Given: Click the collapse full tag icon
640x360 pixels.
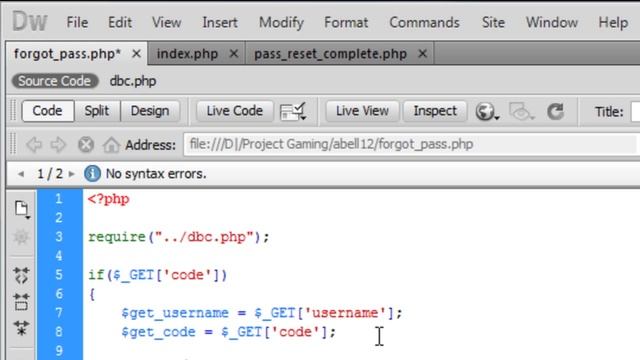Looking at the screenshot, I should coord(21,276).
